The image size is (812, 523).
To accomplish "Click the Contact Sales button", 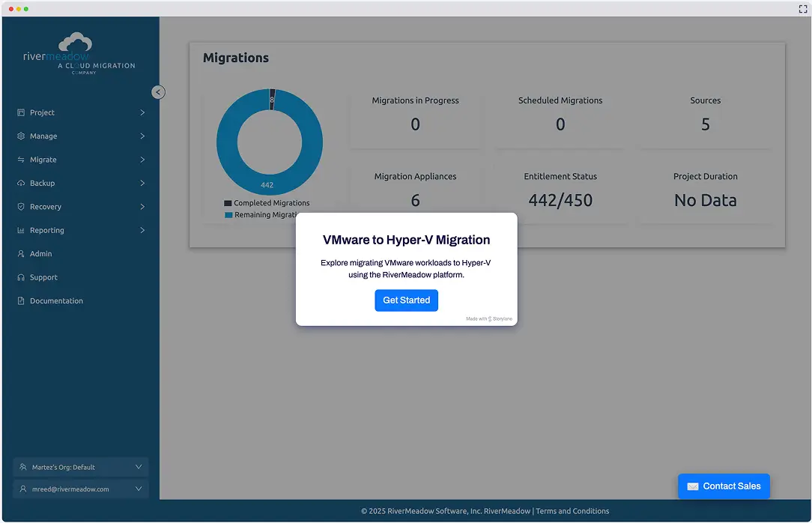I will pyautogui.click(x=724, y=487).
